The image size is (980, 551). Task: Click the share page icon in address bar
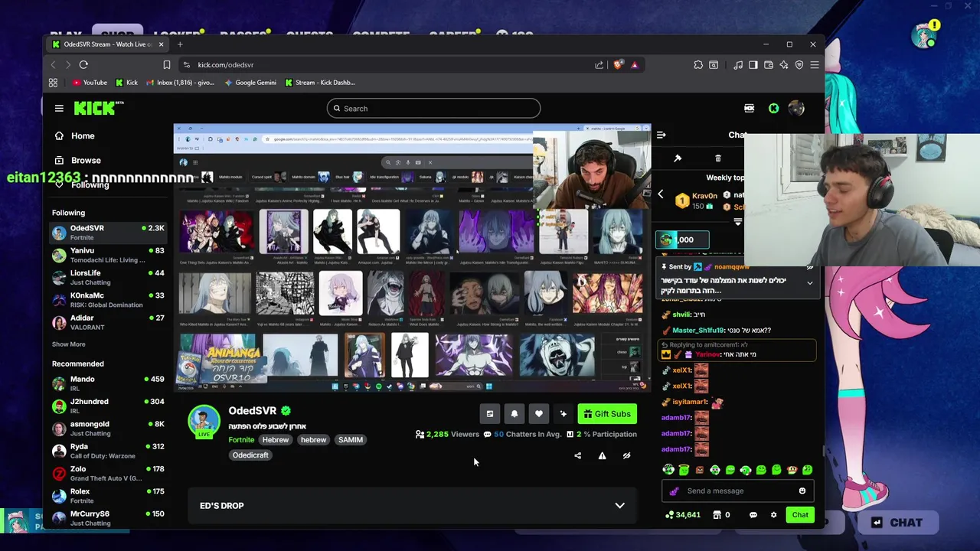(599, 65)
